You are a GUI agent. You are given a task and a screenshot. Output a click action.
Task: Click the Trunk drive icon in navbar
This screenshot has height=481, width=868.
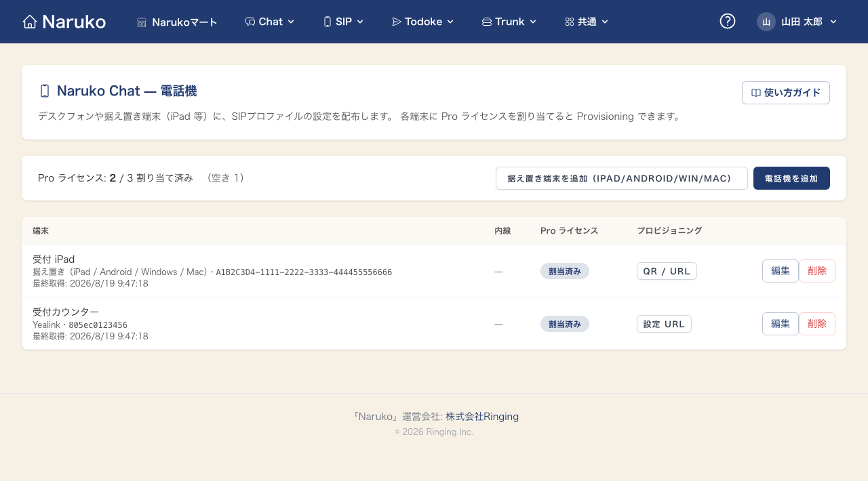(x=487, y=22)
